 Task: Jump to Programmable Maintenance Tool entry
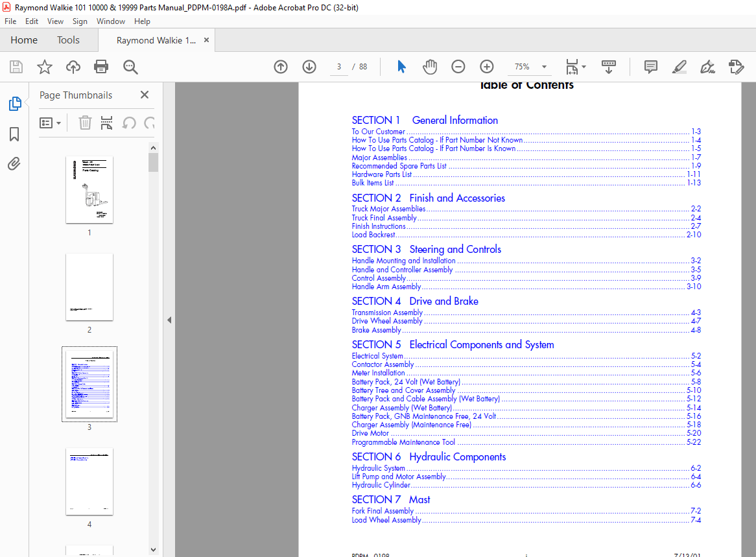(526, 442)
